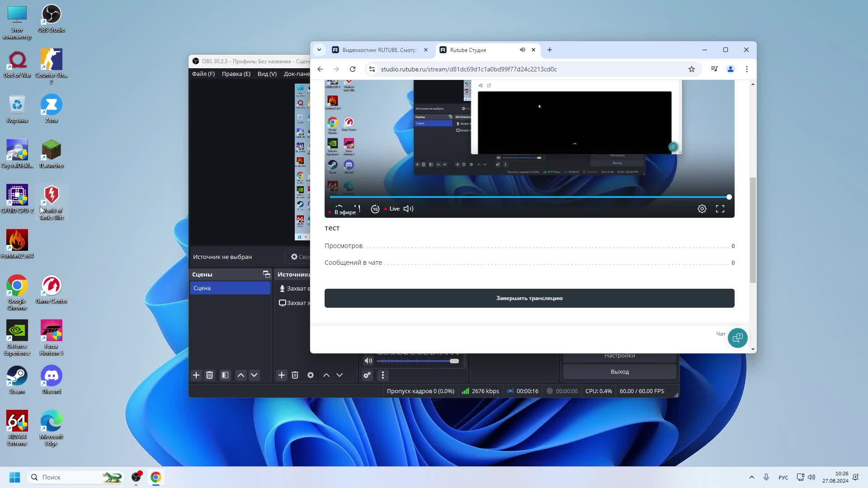Close the Видеохостинг RUTUBE tab
868x488 pixels.
pos(425,50)
